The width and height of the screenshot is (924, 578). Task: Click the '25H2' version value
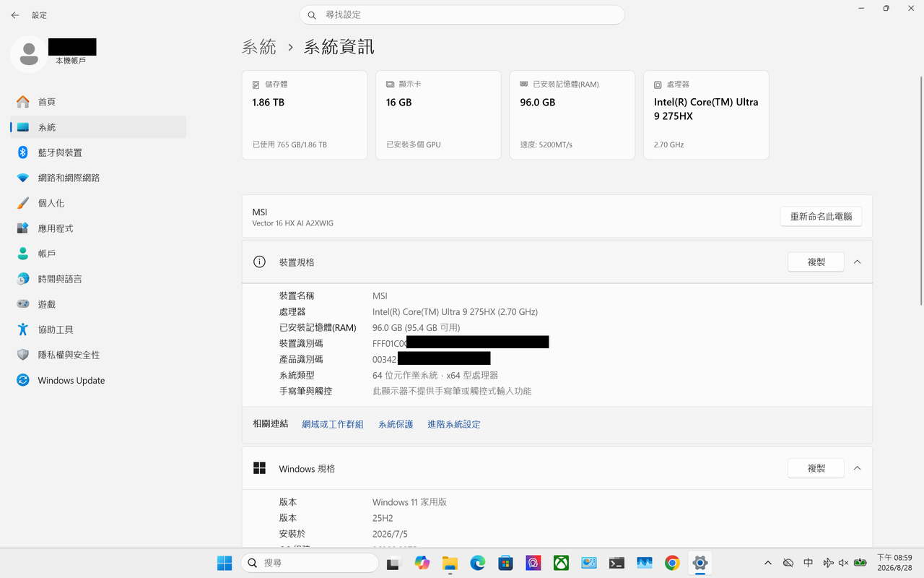tap(383, 518)
